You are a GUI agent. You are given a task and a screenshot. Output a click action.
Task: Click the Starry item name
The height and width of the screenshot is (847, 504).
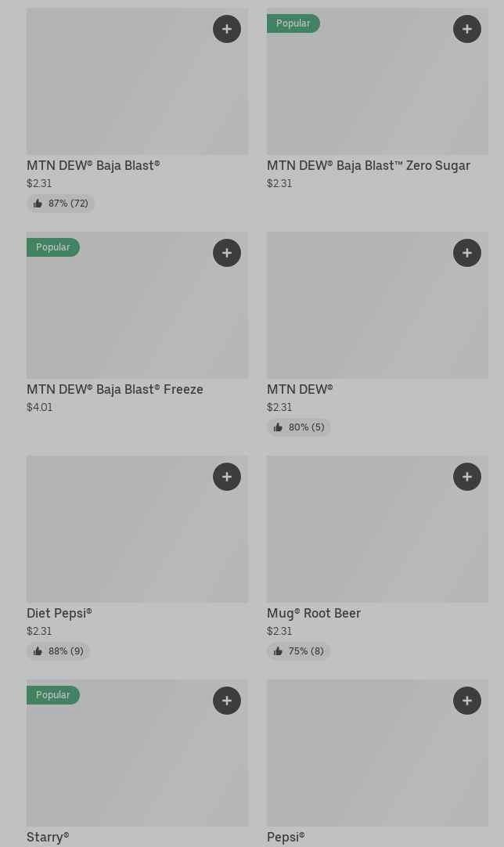click(48, 837)
